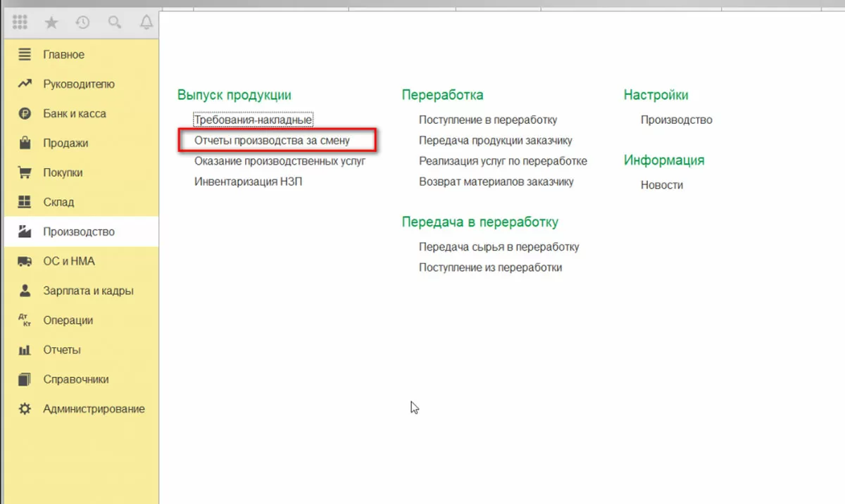Open Передача продукции заказчику
Image resolution: width=845 pixels, height=504 pixels.
(496, 141)
